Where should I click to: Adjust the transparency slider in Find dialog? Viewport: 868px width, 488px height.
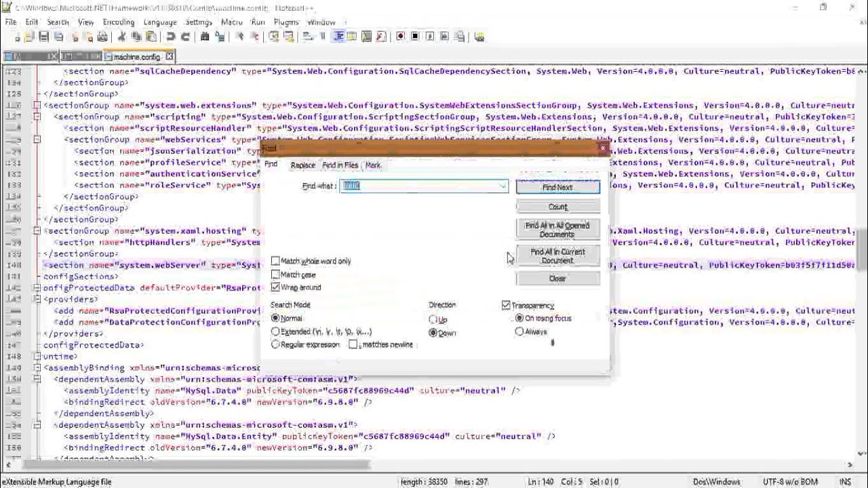[553, 343]
